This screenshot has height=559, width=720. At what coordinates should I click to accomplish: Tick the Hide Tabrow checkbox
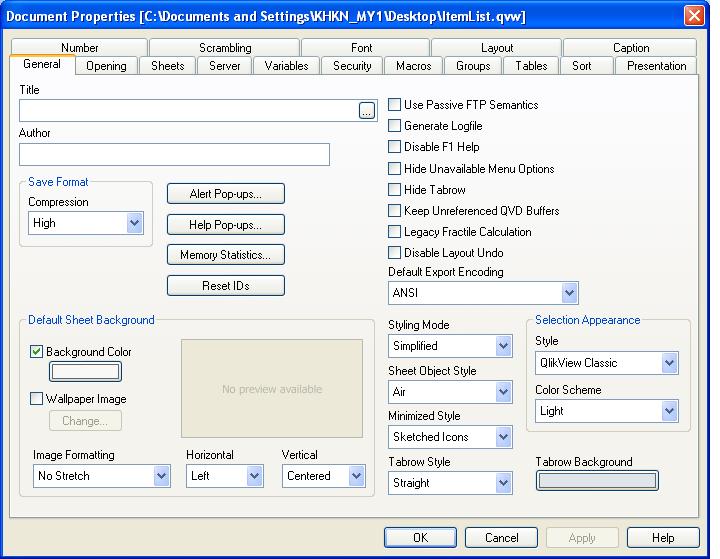point(394,190)
